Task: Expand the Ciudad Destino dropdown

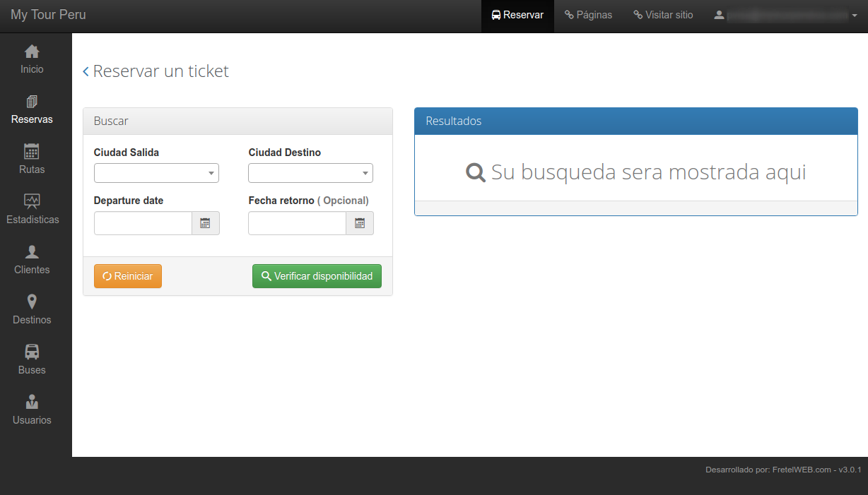Action: 310,173
